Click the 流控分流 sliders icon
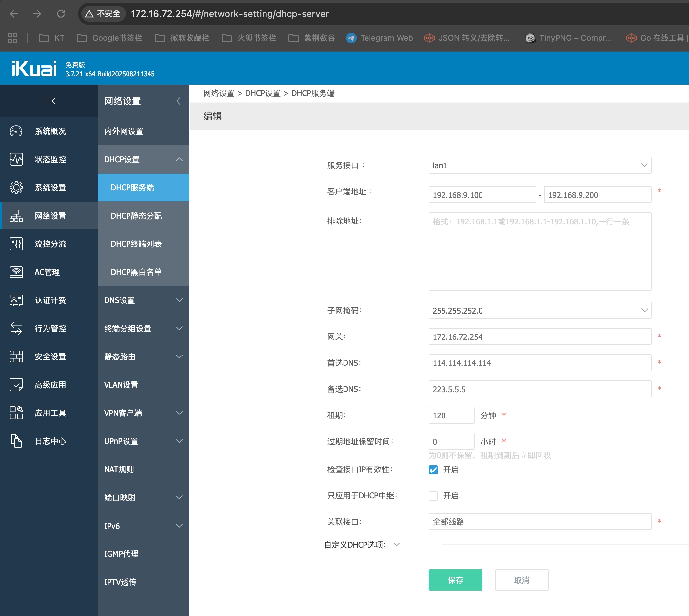The height and width of the screenshot is (616, 689). 16,244
